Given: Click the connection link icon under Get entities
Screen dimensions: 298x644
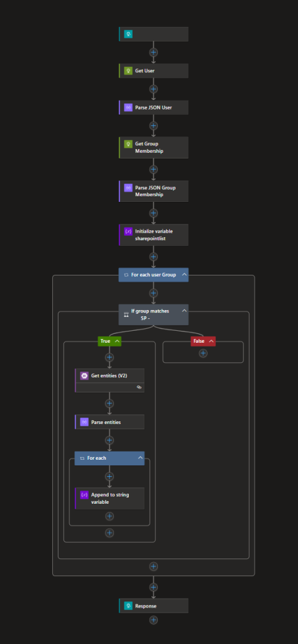Looking at the screenshot, I should [139, 387].
